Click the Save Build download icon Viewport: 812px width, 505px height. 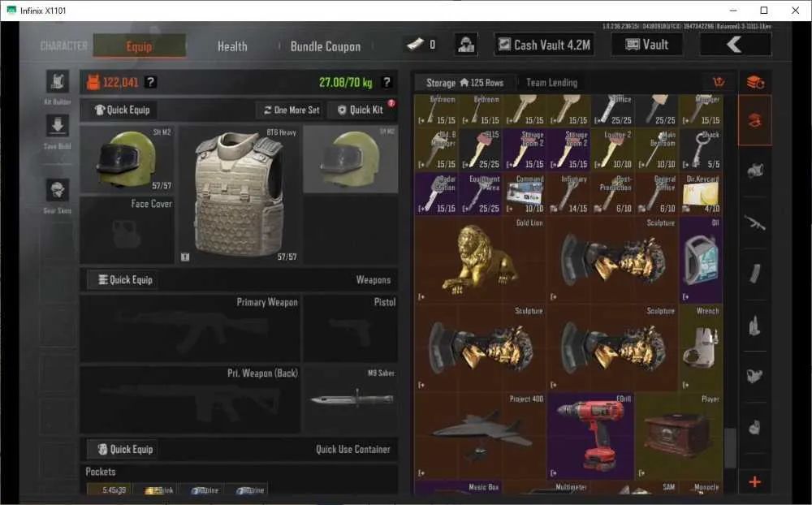pos(58,125)
